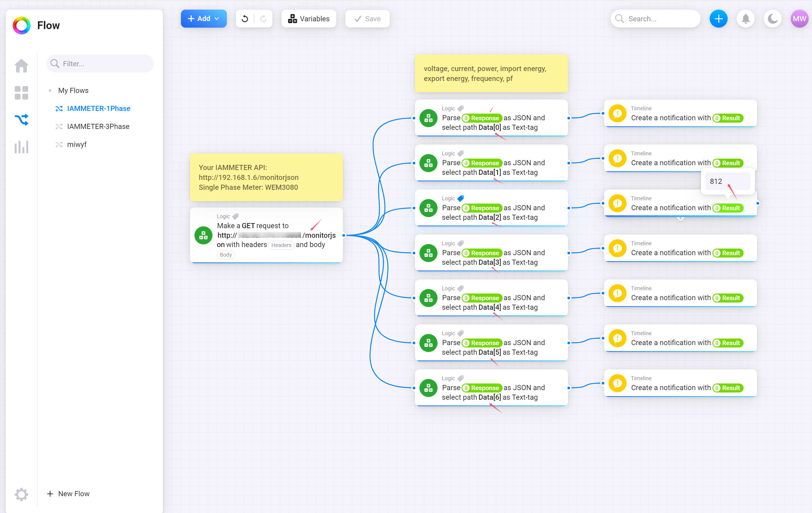Click output dot on third notification card

coord(758,203)
